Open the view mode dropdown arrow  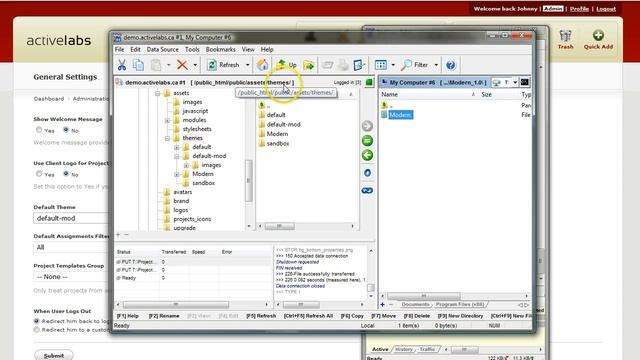pyautogui.click(x=393, y=65)
